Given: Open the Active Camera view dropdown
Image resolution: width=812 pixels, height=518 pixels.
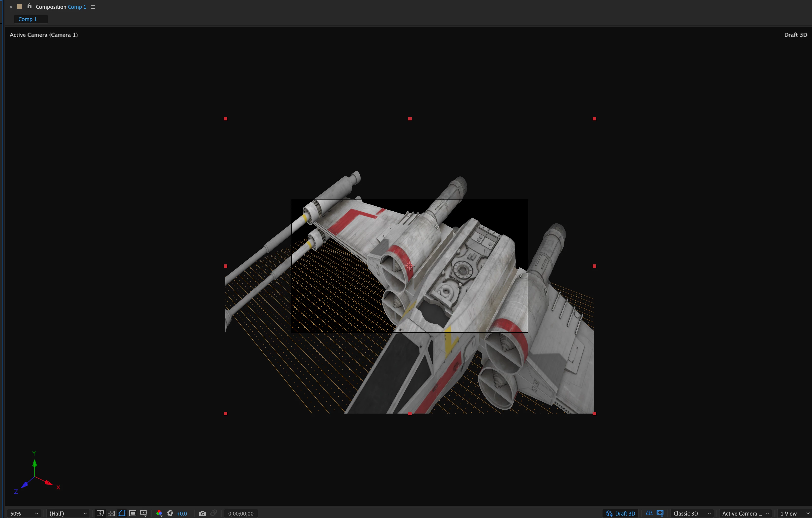Looking at the screenshot, I should [x=745, y=513].
